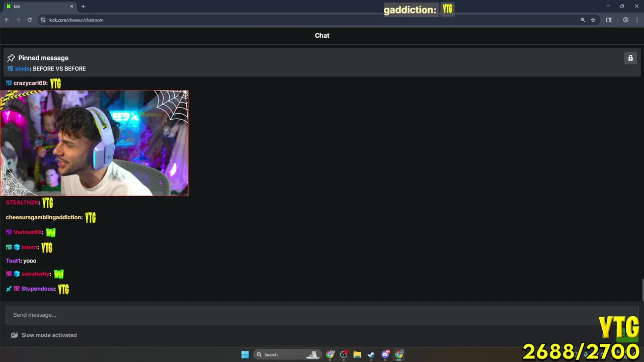644x362 pixels.
Task: Click username Tout1 in chat
Action: coord(13,260)
